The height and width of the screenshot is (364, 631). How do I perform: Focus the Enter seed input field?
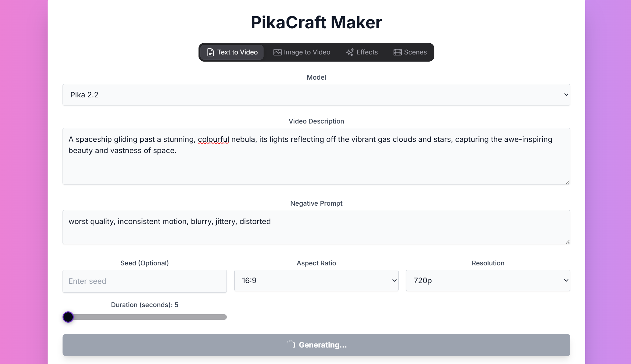144,281
